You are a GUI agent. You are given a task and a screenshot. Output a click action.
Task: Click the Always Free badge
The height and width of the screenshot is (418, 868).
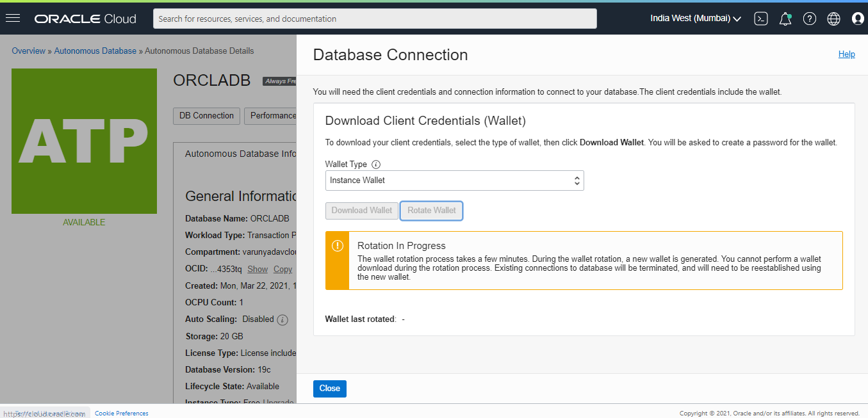pos(279,81)
